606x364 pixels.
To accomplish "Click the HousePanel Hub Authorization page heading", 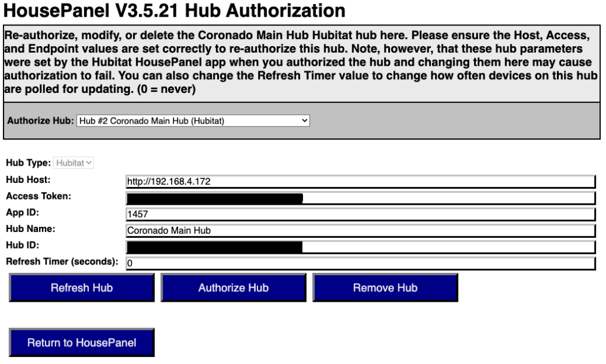I will point(175,11).
